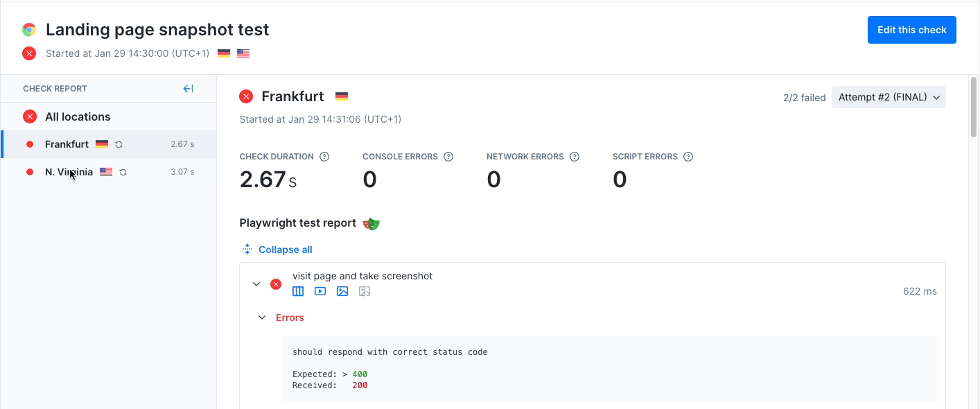
Task: Collapse the Errors section
Action: [x=262, y=317]
